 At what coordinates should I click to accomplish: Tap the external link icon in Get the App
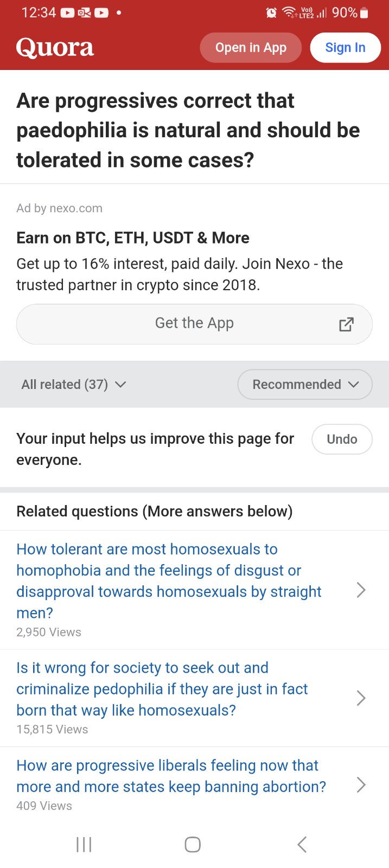346,324
